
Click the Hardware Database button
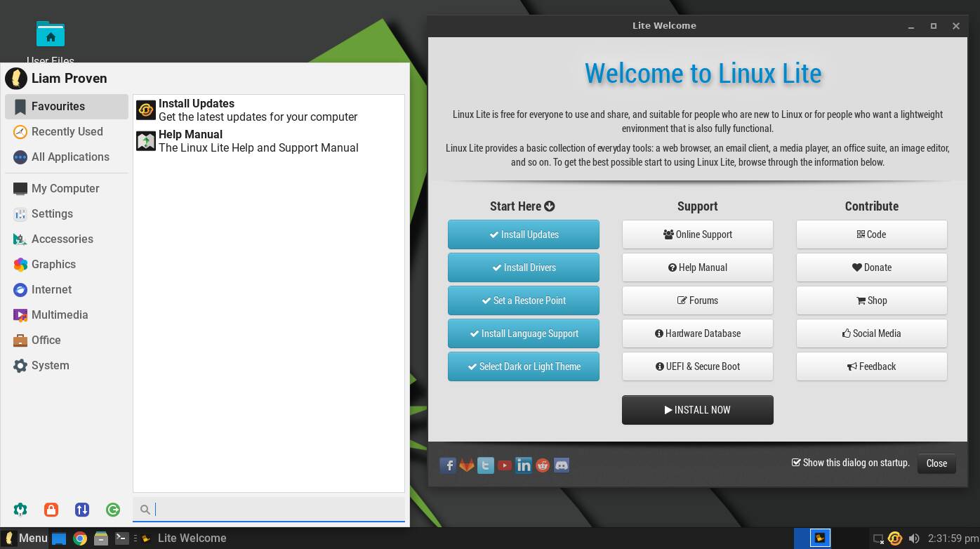point(698,333)
